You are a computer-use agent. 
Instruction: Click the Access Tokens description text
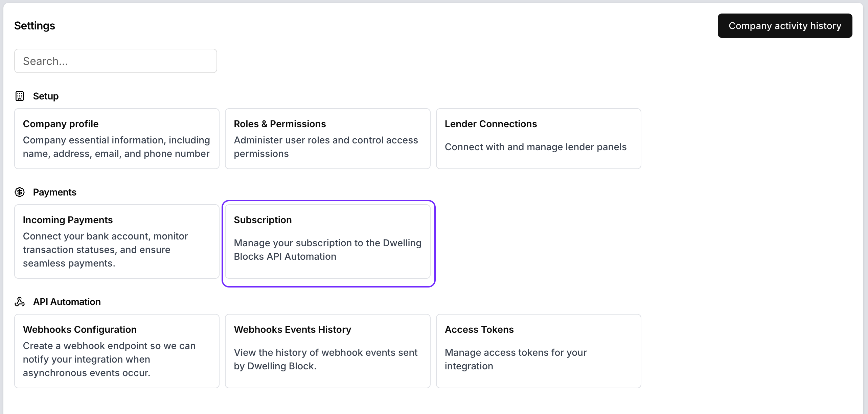[x=515, y=359]
